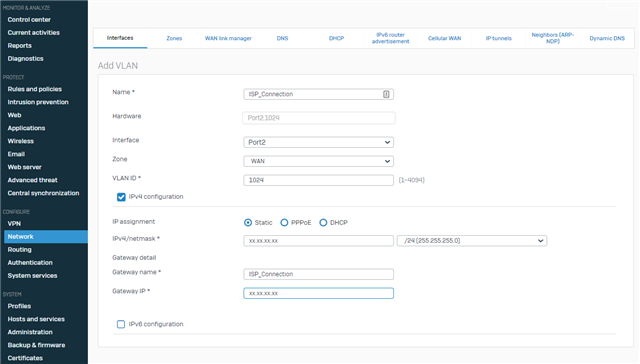Go to the Dynamic DNS tab

coord(607,38)
